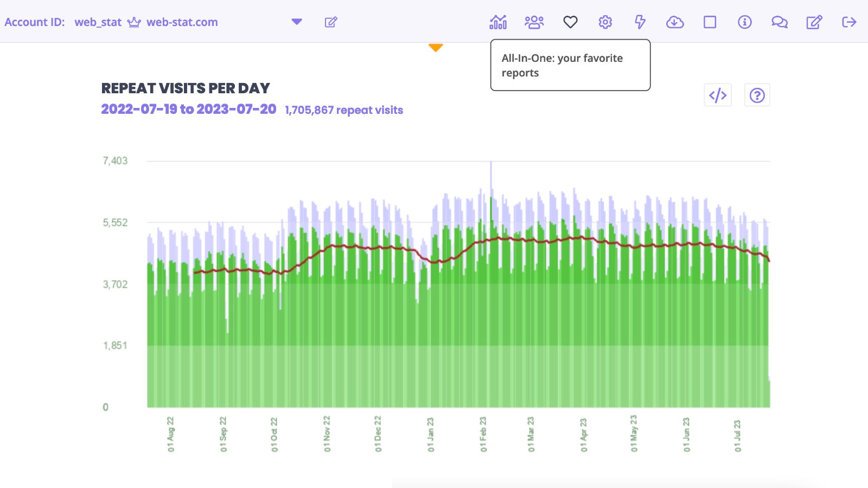This screenshot has width=868, height=488.
Task: Open Settings via the gear icon
Action: pos(605,22)
